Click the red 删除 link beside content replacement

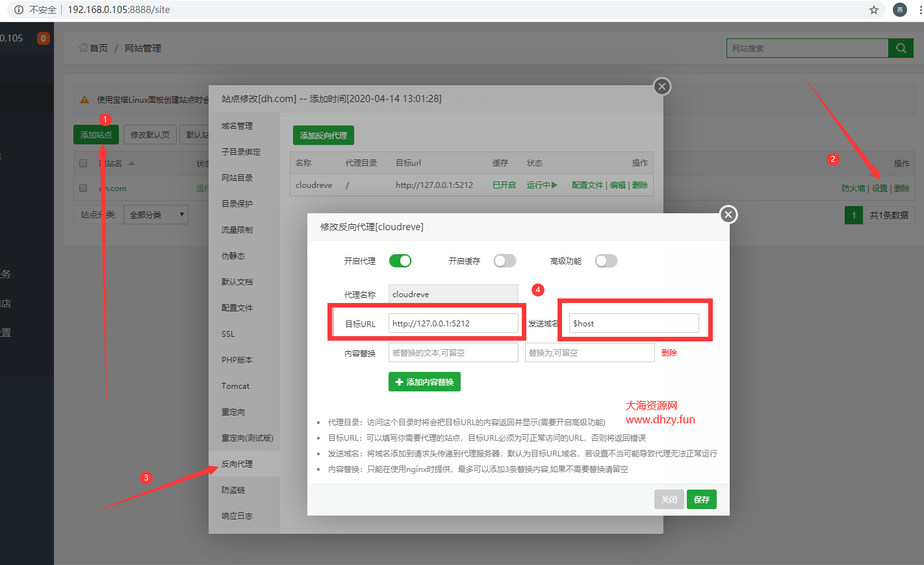pyautogui.click(x=669, y=352)
